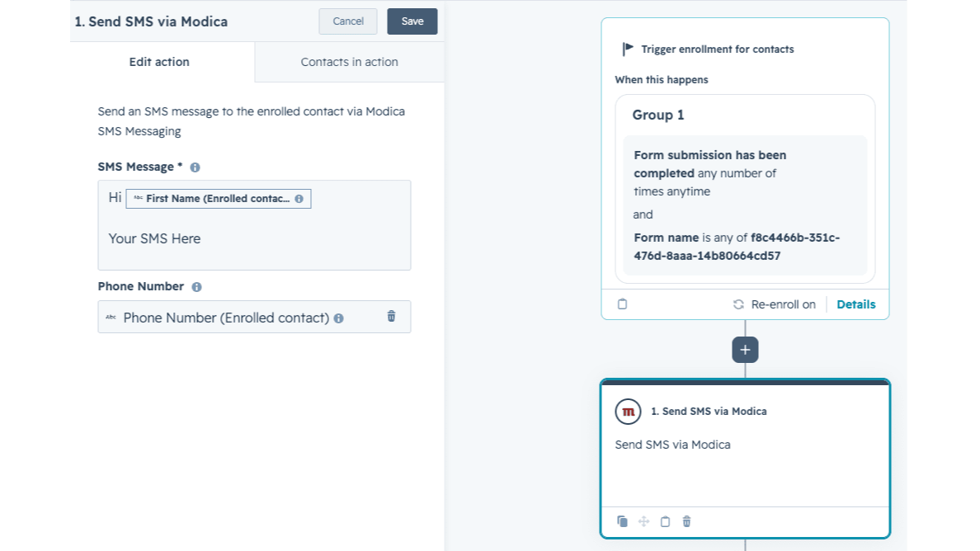Show info tooltip for Phone Number label

point(197,287)
